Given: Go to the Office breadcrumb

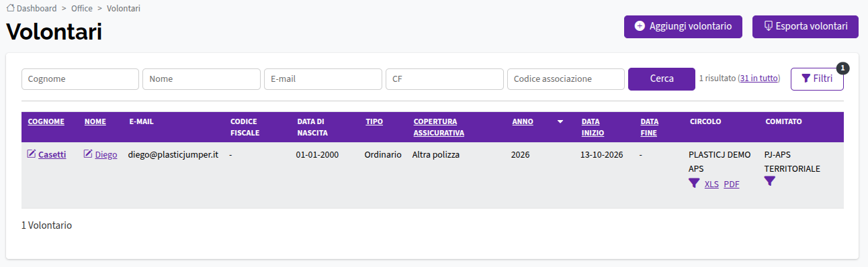Looking at the screenshot, I should click(x=82, y=8).
